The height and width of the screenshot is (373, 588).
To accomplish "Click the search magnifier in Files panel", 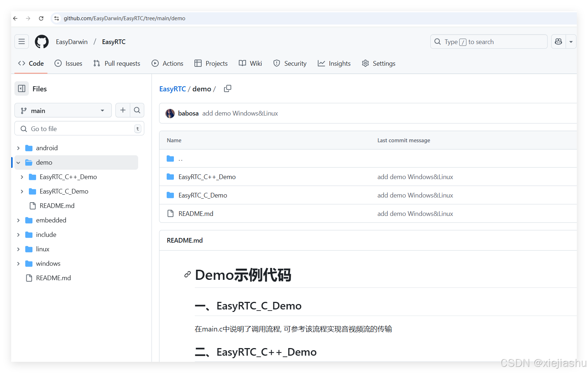I will pyautogui.click(x=137, y=110).
